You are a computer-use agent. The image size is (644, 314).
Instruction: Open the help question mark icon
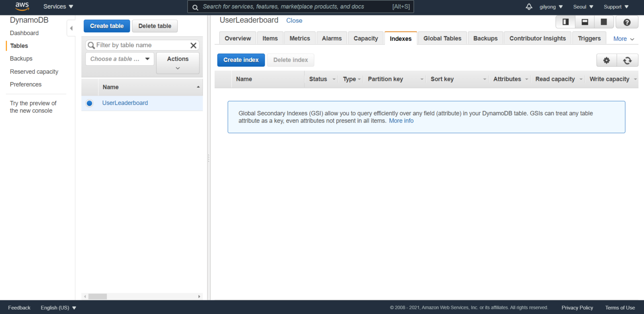[x=627, y=22]
